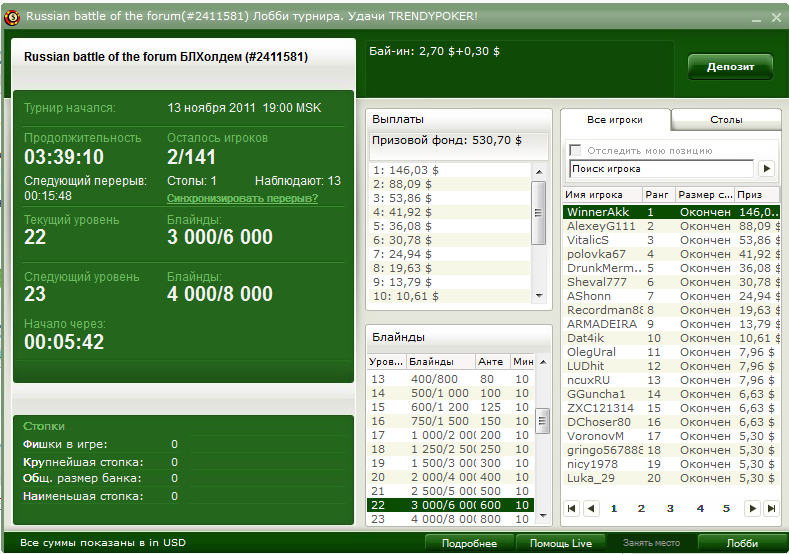Click payouts list scroll up arrow
789x554 pixels.
click(539, 172)
